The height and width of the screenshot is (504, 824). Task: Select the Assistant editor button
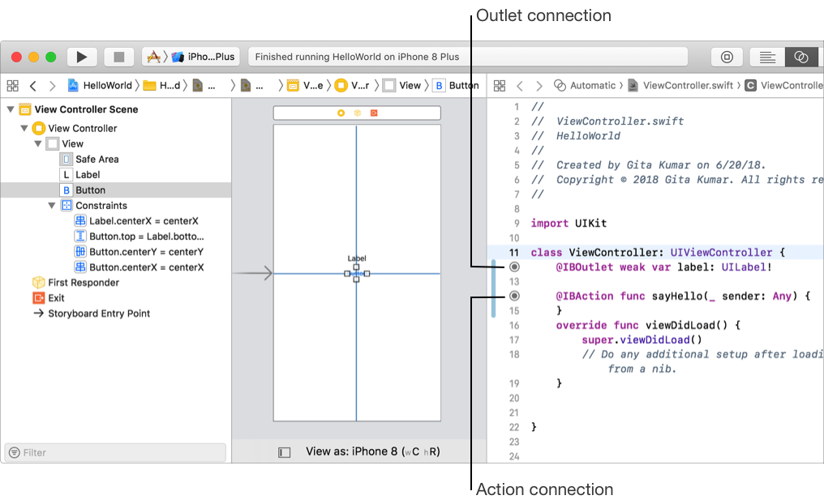[801, 57]
